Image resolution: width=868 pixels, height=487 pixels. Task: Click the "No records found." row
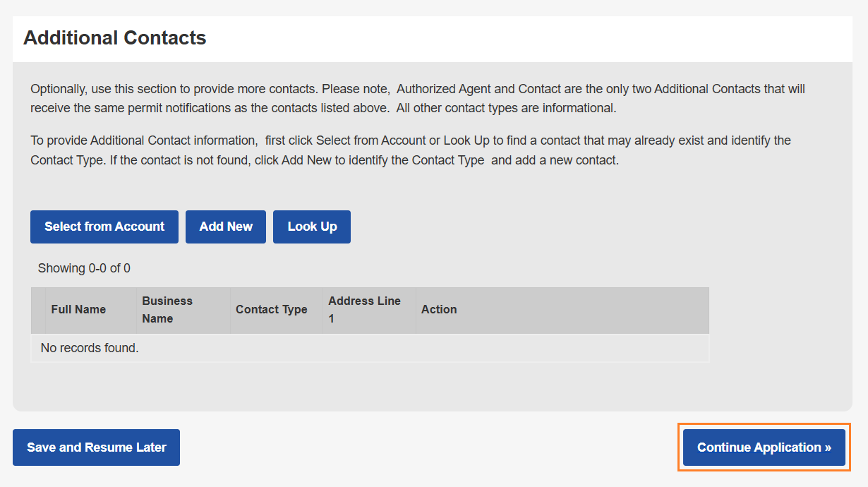point(90,348)
